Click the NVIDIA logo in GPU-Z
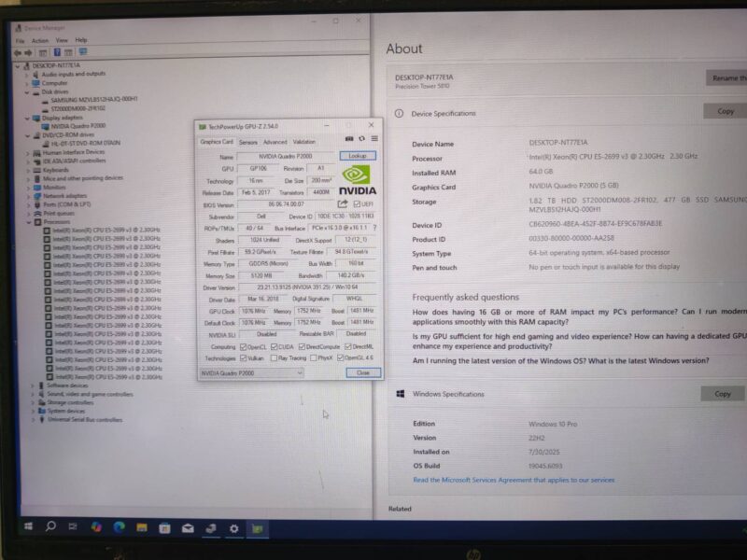The width and height of the screenshot is (747, 560). [x=358, y=180]
